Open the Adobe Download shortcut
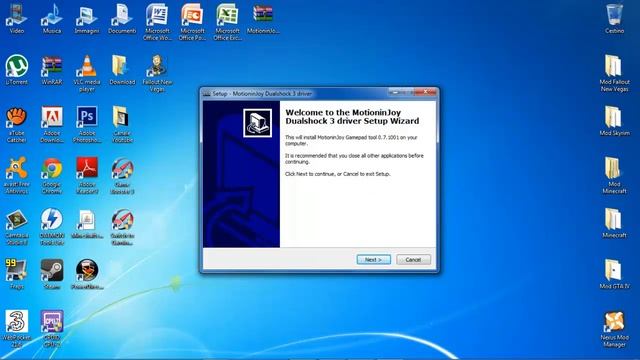 [52, 124]
